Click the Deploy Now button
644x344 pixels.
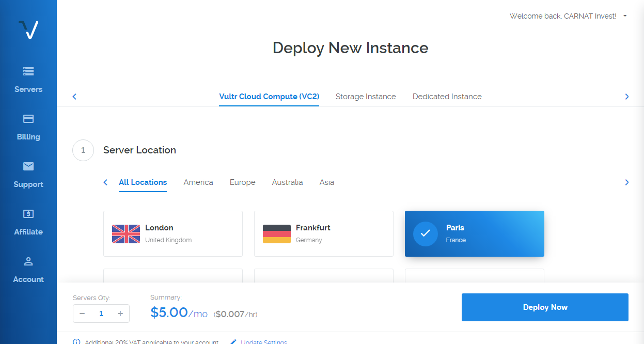(x=545, y=307)
